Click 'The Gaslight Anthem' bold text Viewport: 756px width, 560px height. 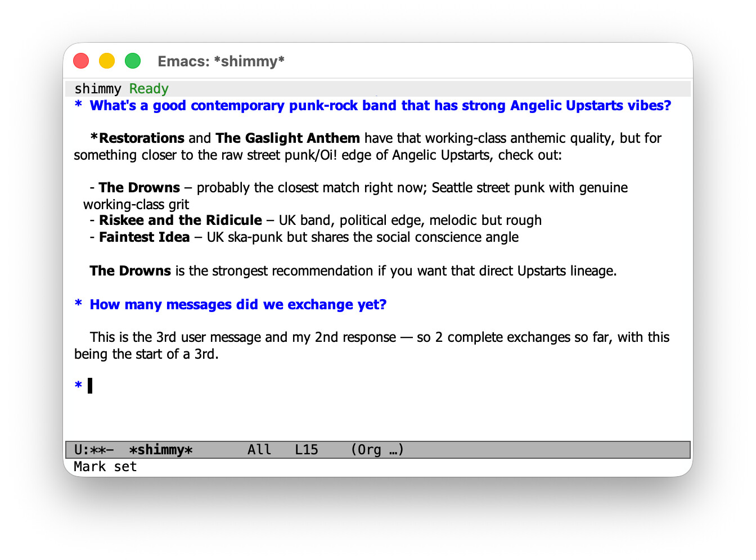[287, 138]
